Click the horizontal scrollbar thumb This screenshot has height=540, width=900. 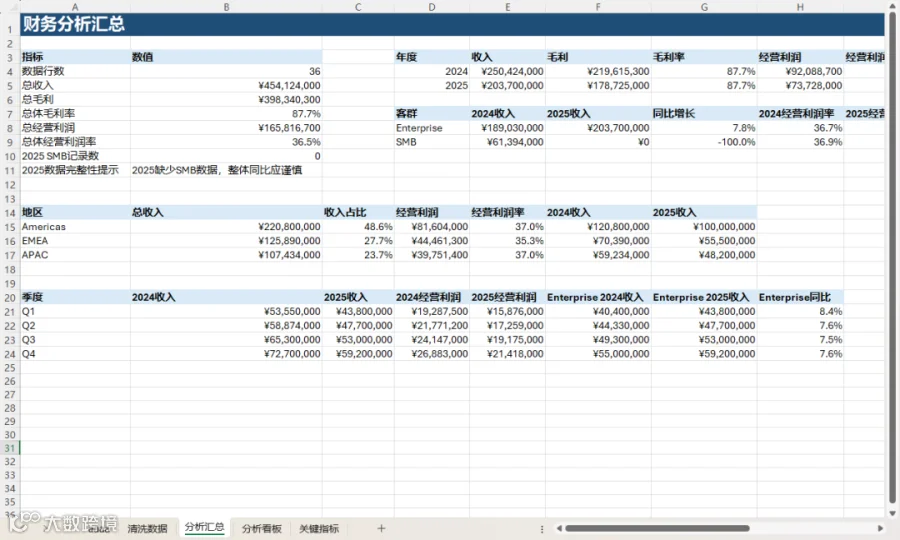[x=657, y=528]
